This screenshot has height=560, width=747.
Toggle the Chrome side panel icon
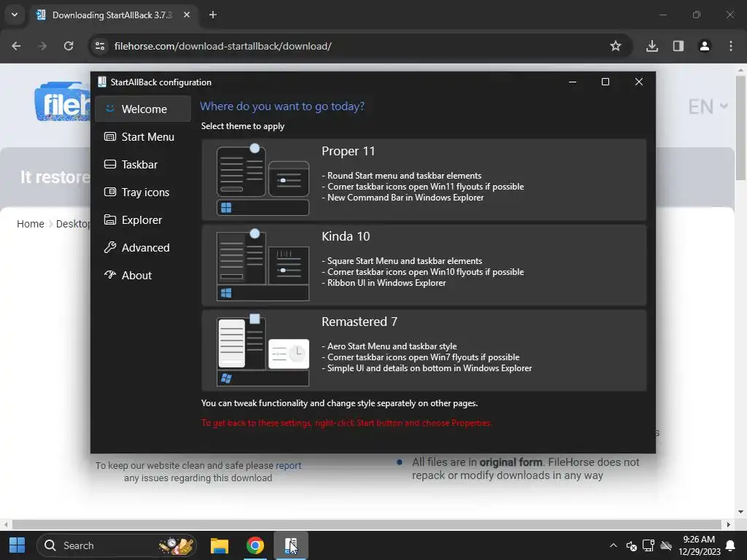pyautogui.click(x=678, y=46)
